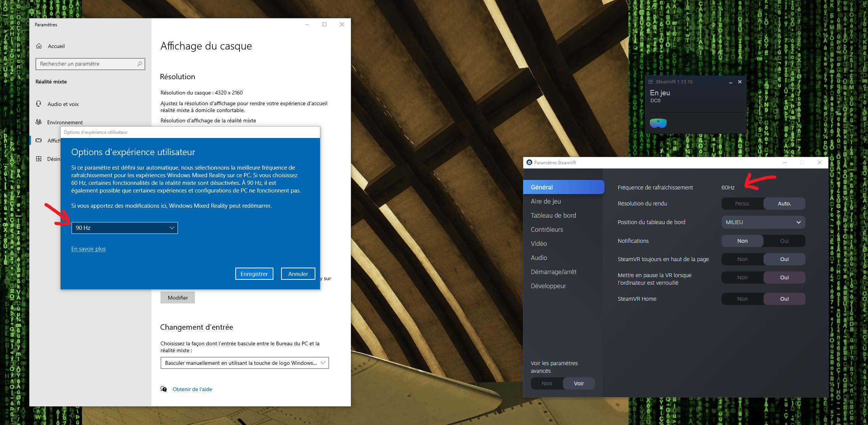Viewport: 868px width, 425px height.
Task: Set SteamVR Home to Oui
Action: 784,299
